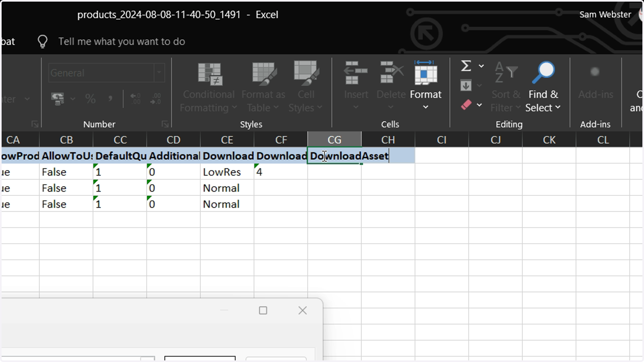The width and height of the screenshot is (644, 362).
Task: Select column header CB
Action: pyautogui.click(x=66, y=140)
